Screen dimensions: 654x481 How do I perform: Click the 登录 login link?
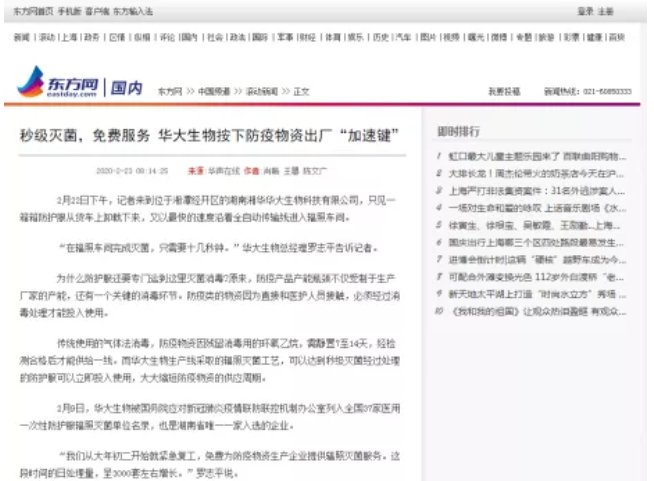point(585,11)
